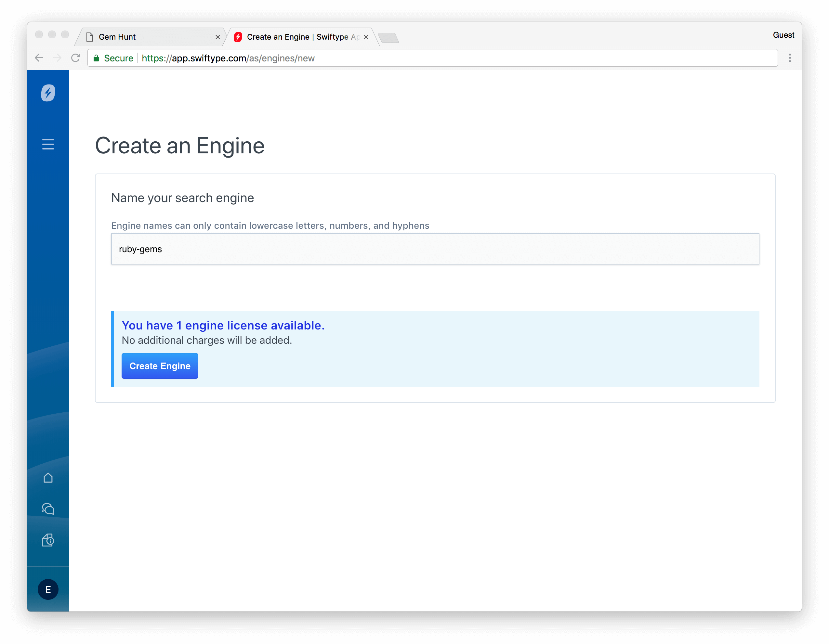Screen dimensions: 829x644
Task: Click the Create Engine button
Action: pyautogui.click(x=160, y=366)
